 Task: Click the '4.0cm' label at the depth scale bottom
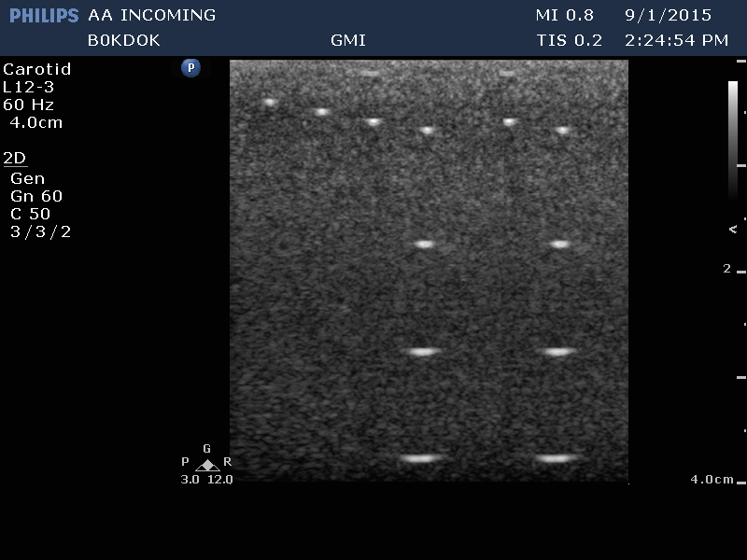pos(712,479)
